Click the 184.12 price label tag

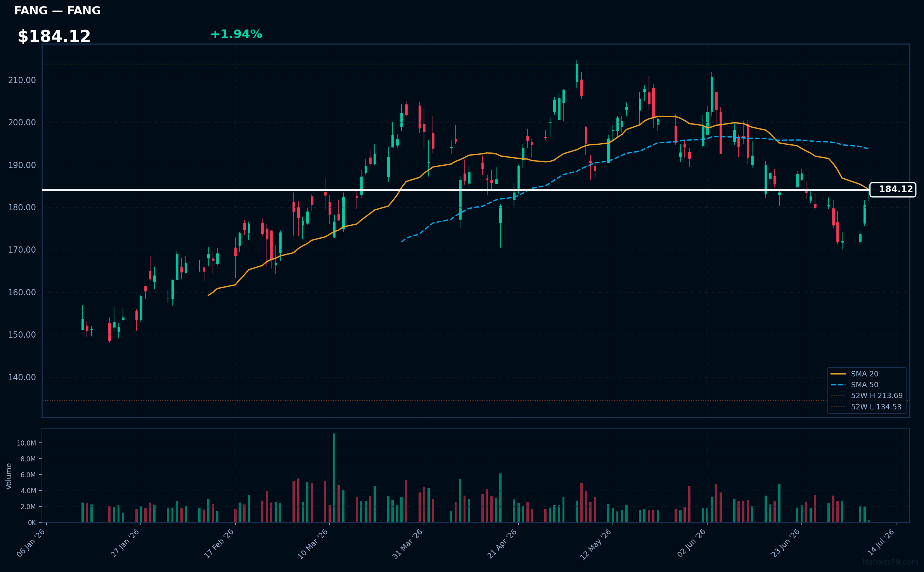(x=893, y=189)
